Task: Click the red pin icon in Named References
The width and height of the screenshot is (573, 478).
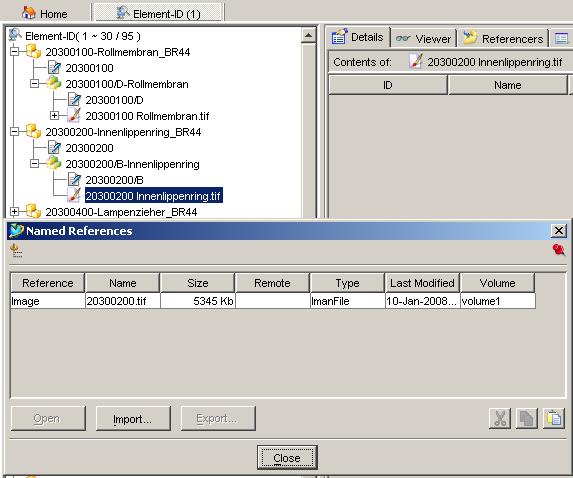Action: point(558,250)
